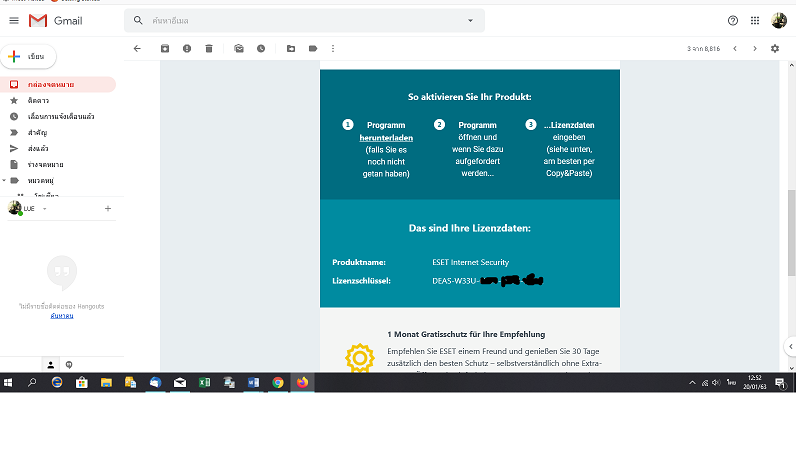The image size is (800, 450).
Task: Open Excel from the taskbar
Action: 205,383
